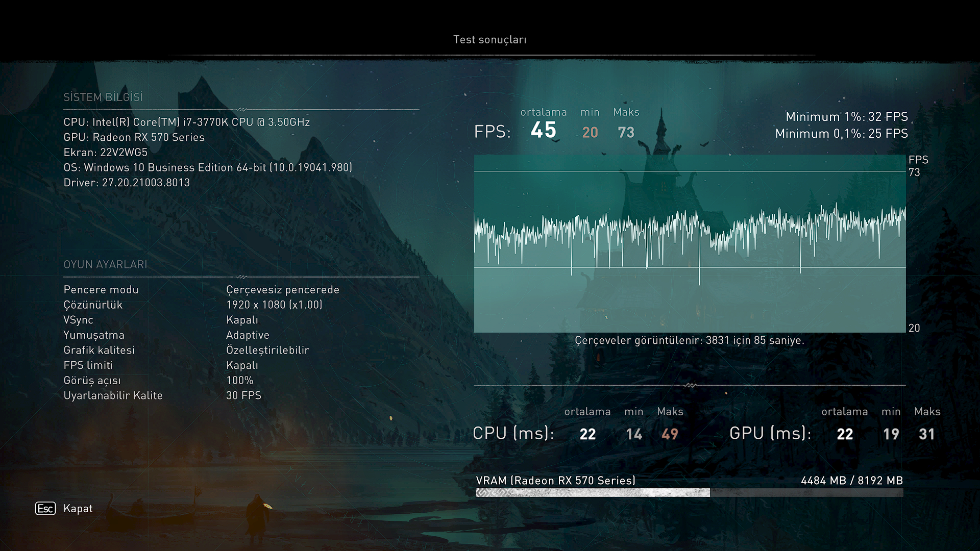Viewport: 980px width, 551px height.
Task: Click the ortalama header above FPS 45
Action: [x=544, y=112]
